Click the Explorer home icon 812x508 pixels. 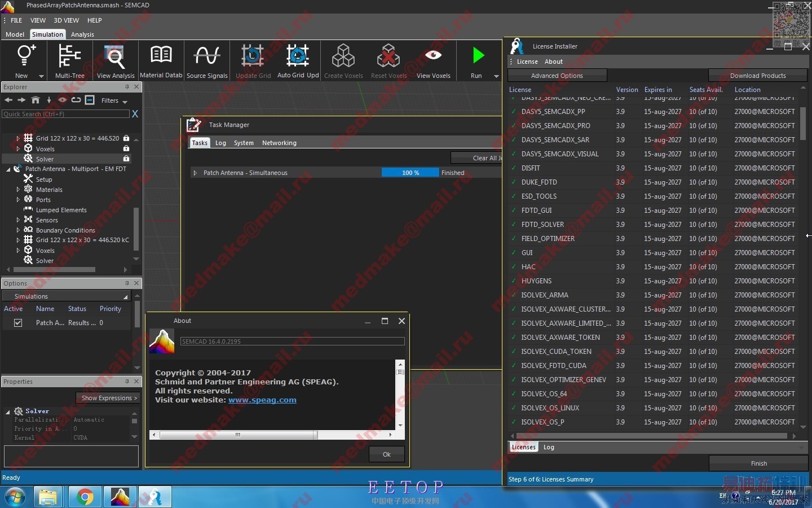coord(36,100)
